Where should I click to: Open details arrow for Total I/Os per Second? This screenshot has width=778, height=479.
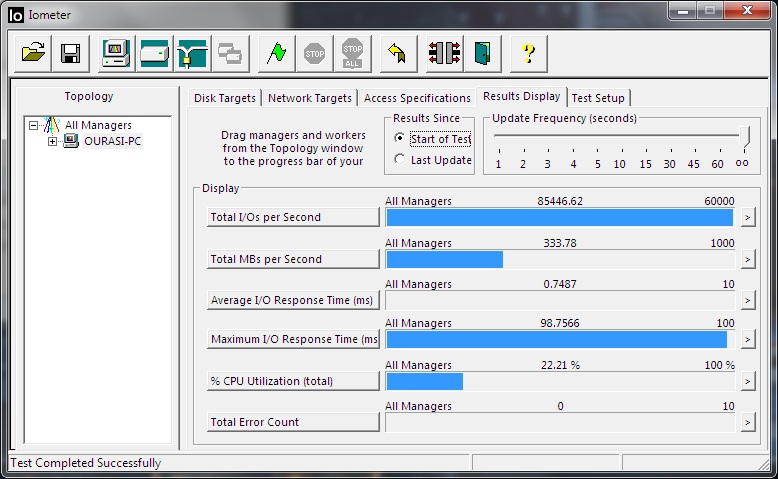[748, 217]
